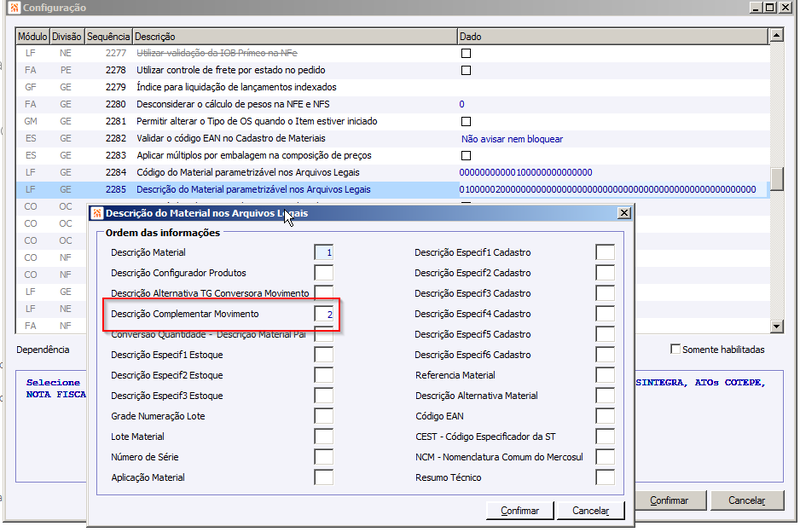Image resolution: width=800 pixels, height=532 pixels.
Task: Click Confirmar in the Configuração window
Action: (669, 500)
